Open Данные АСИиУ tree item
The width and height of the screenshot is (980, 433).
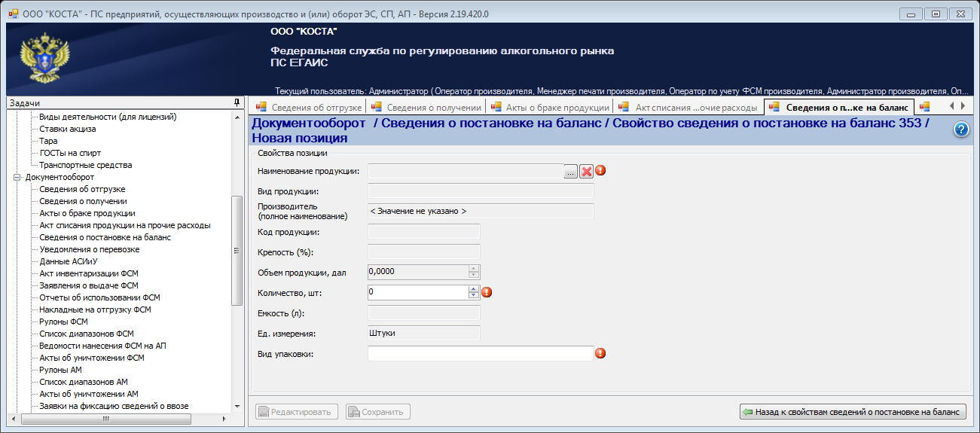[x=69, y=261]
